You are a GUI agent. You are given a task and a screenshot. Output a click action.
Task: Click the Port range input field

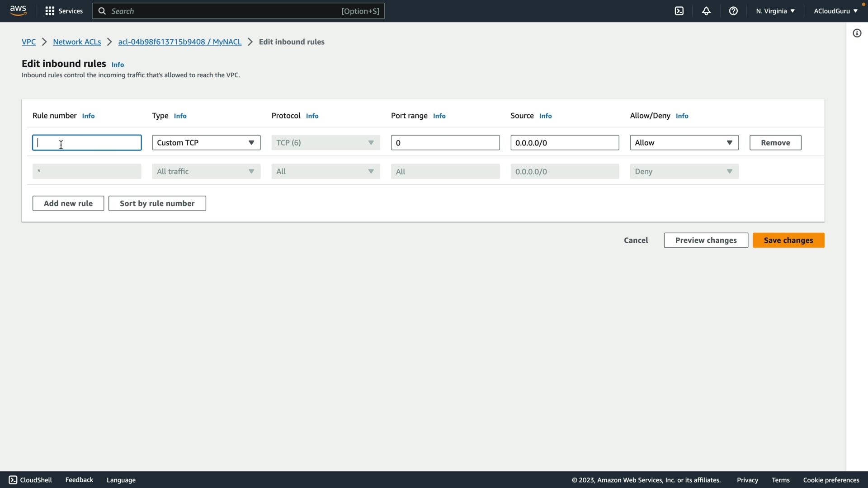click(445, 143)
